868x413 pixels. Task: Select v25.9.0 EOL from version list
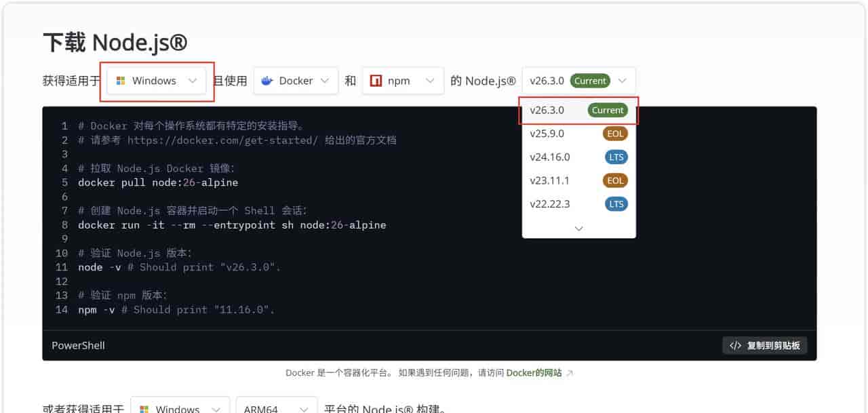coord(578,134)
